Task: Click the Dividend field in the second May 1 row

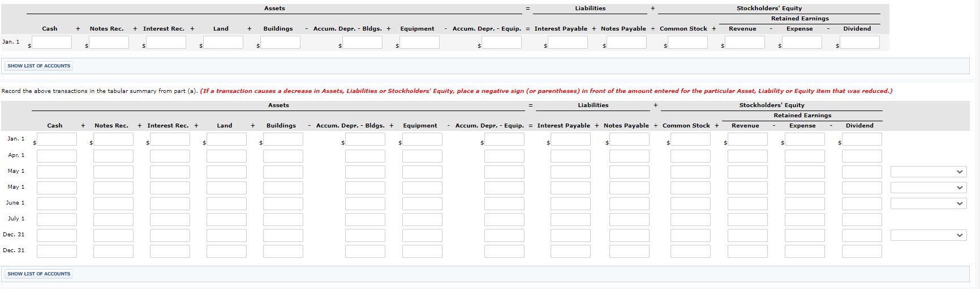Action: [862, 188]
